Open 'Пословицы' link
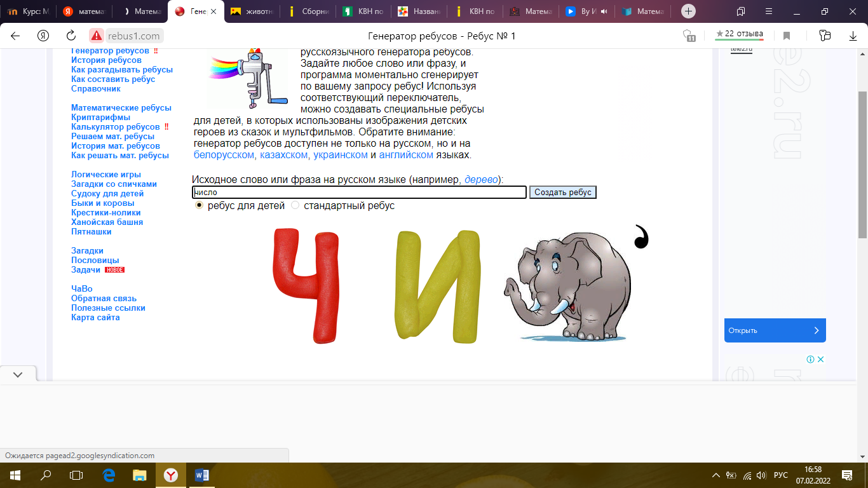Screen dimensions: 868x488 click(x=95, y=261)
